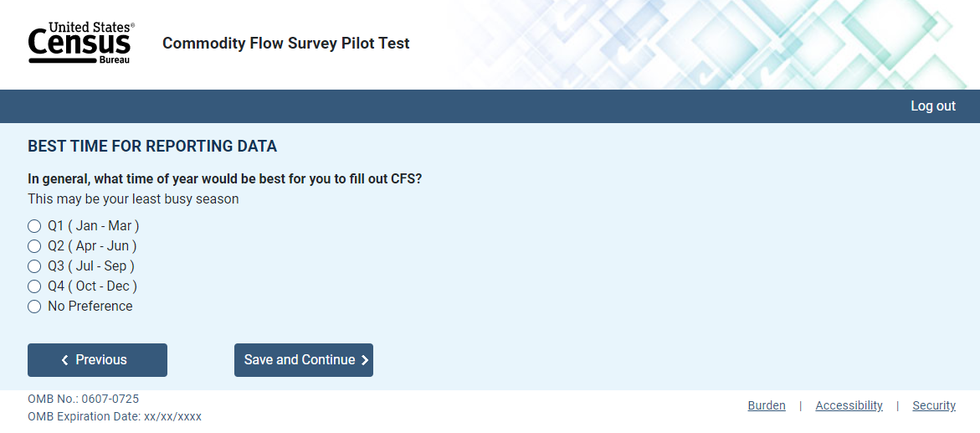Click the OMB No. 0607-0725 text
The image size is (980, 433).
(83, 399)
